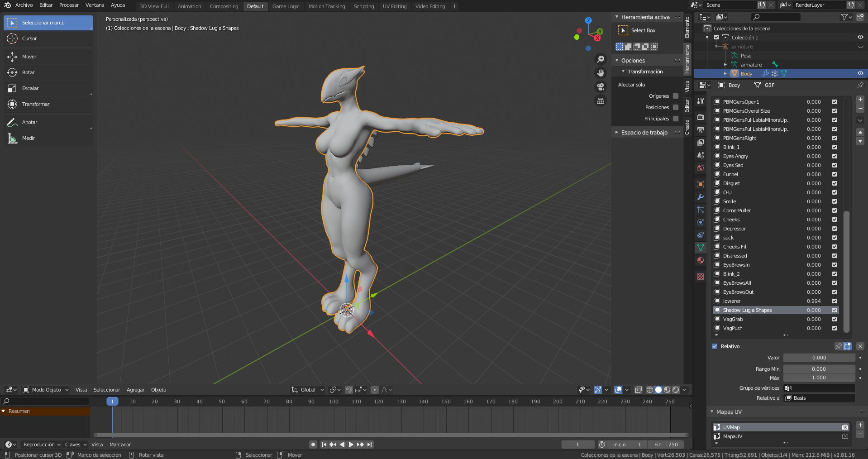The width and height of the screenshot is (868, 459).
Task: Hide Colección 1 with eye icon
Action: [860, 37]
